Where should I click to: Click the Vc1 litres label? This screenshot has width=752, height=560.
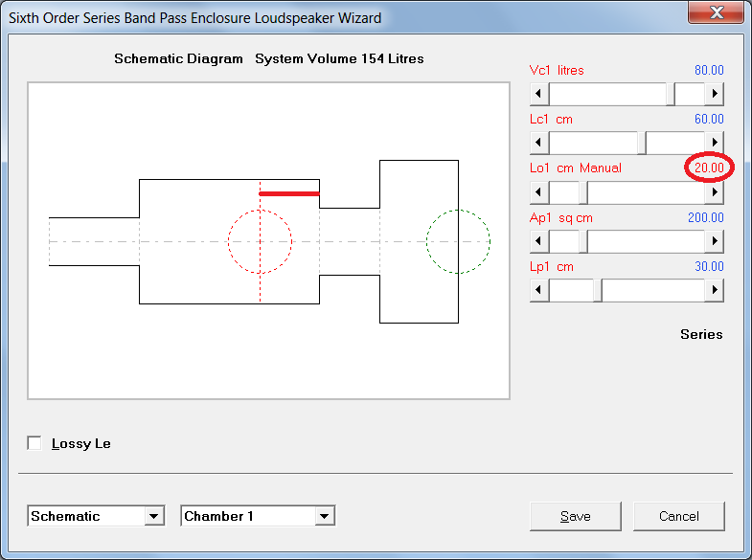[557, 71]
